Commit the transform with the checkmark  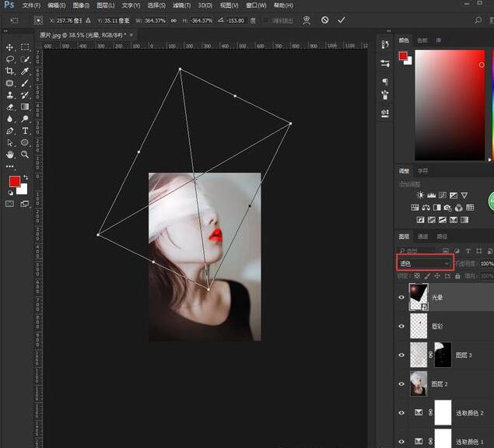click(342, 19)
